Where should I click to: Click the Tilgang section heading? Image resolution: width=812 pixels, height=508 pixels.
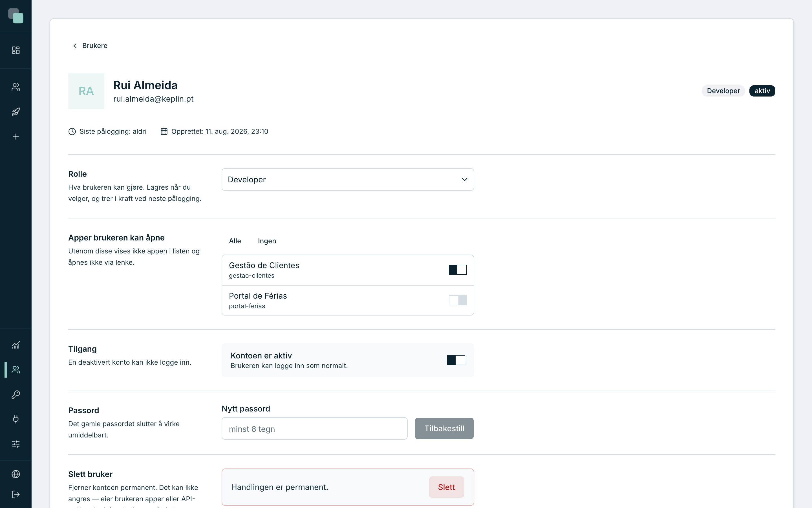[83, 349]
